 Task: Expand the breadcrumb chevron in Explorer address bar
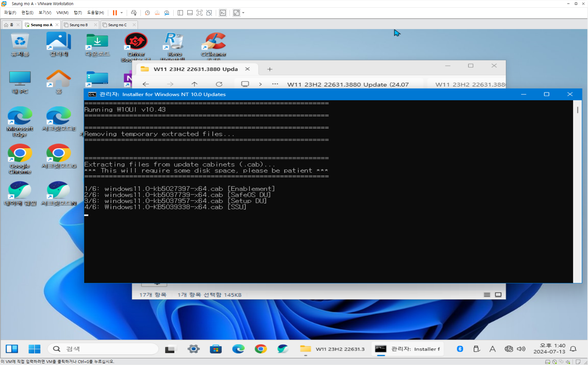click(x=260, y=84)
